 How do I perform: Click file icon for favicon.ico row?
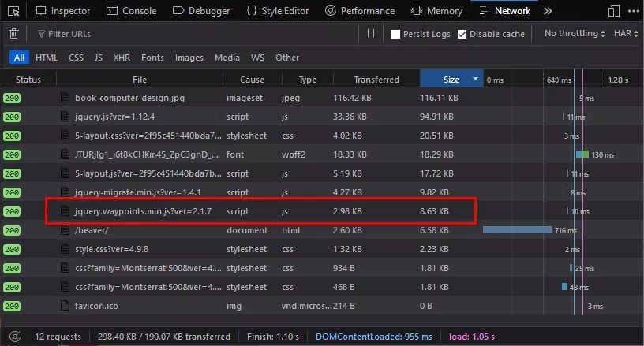(66, 305)
